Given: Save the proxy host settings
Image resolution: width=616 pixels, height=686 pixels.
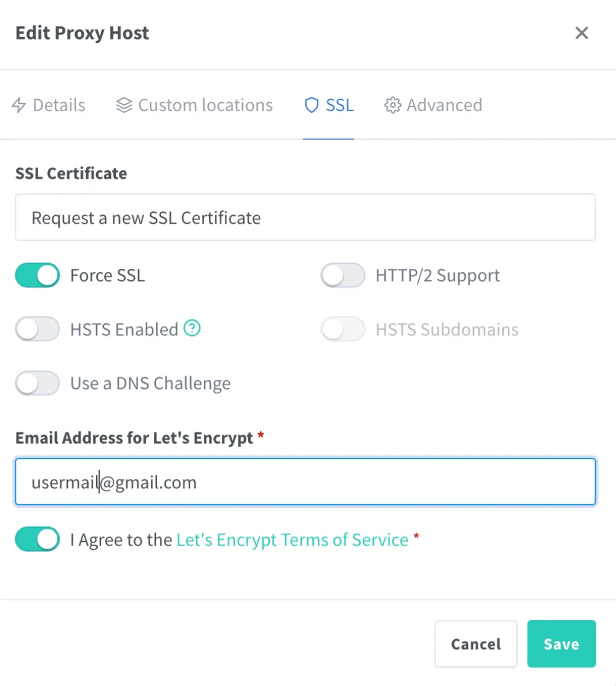Looking at the screenshot, I should [561, 643].
